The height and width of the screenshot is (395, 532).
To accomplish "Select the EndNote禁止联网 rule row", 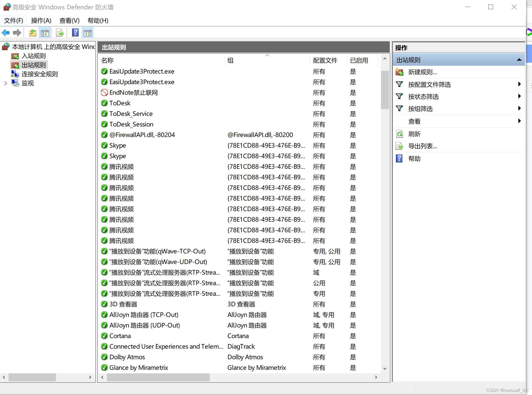I will (x=240, y=92).
